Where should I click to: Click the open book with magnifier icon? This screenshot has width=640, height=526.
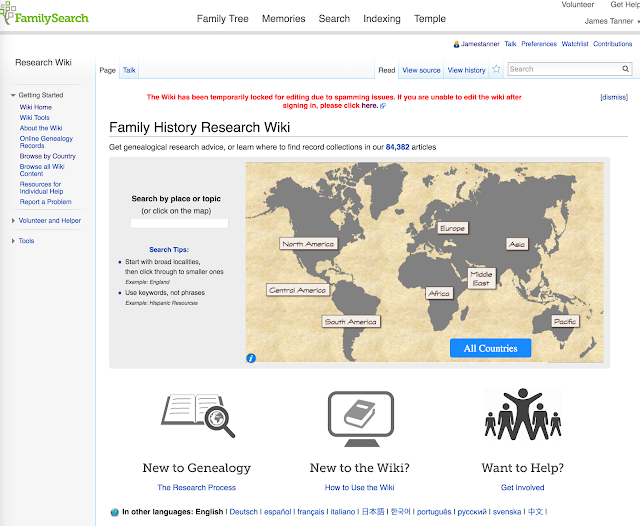click(198, 415)
